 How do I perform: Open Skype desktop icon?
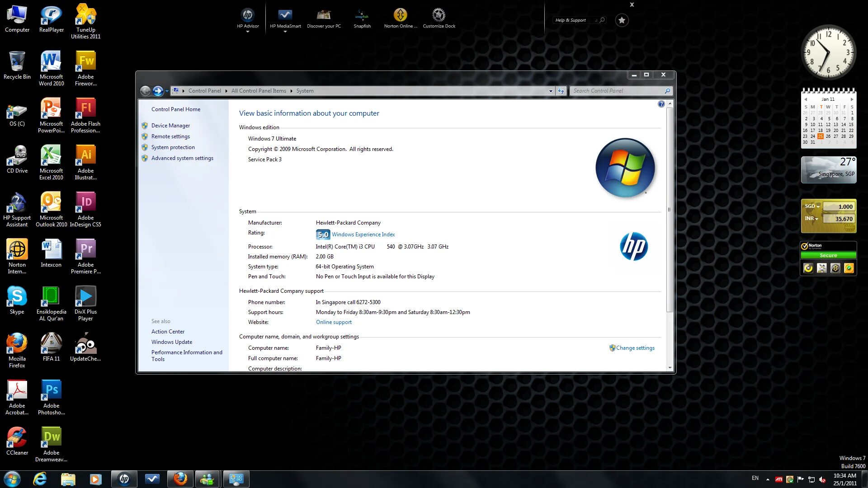pyautogui.click(x=17, y=300)
